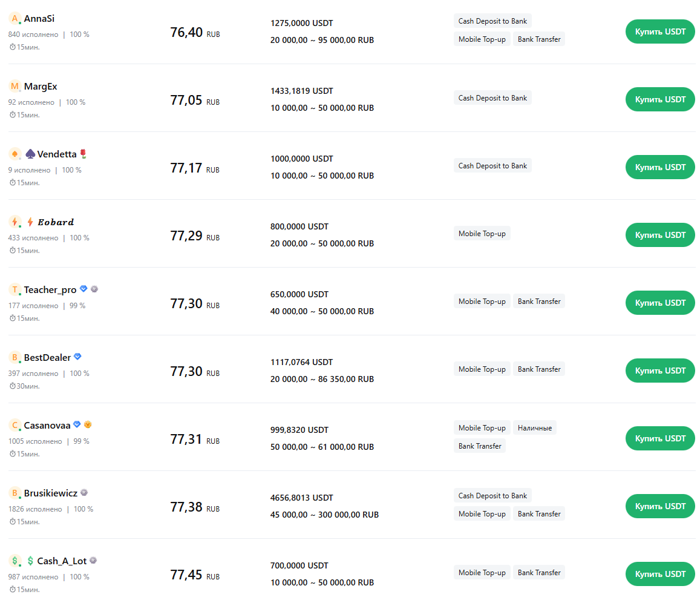Click the Наличные payment tag for Casanovaa
700x603 pixels.
pos(535,428)
